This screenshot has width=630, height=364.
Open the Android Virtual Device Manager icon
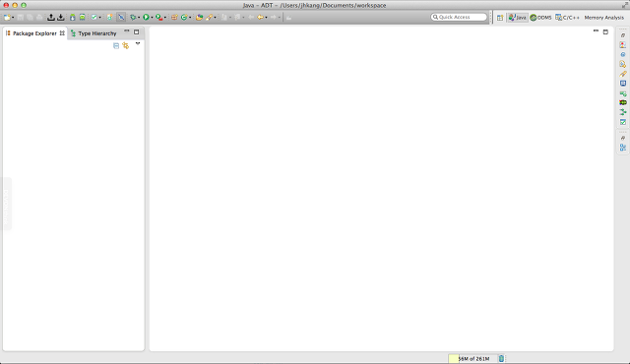pos(82,18)
